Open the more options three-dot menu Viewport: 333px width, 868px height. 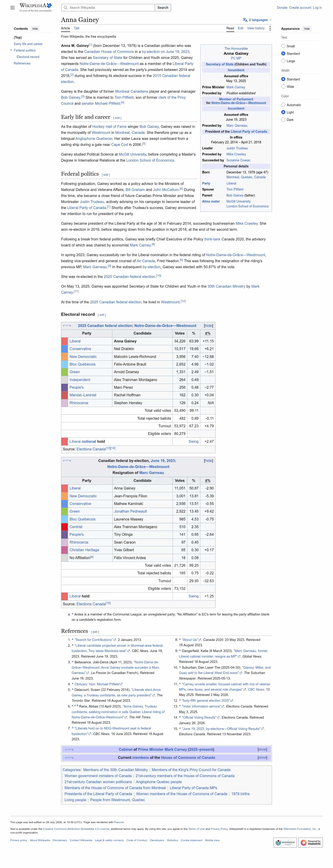[x=270, y=28]
